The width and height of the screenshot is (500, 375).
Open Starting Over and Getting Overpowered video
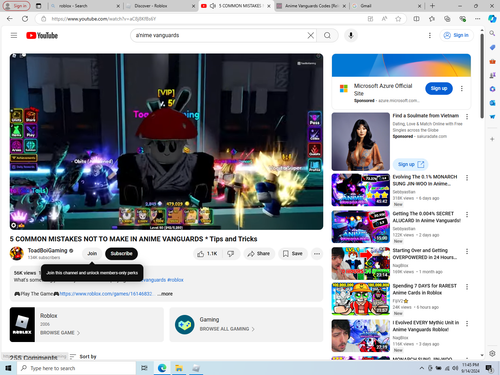[361, 263]
